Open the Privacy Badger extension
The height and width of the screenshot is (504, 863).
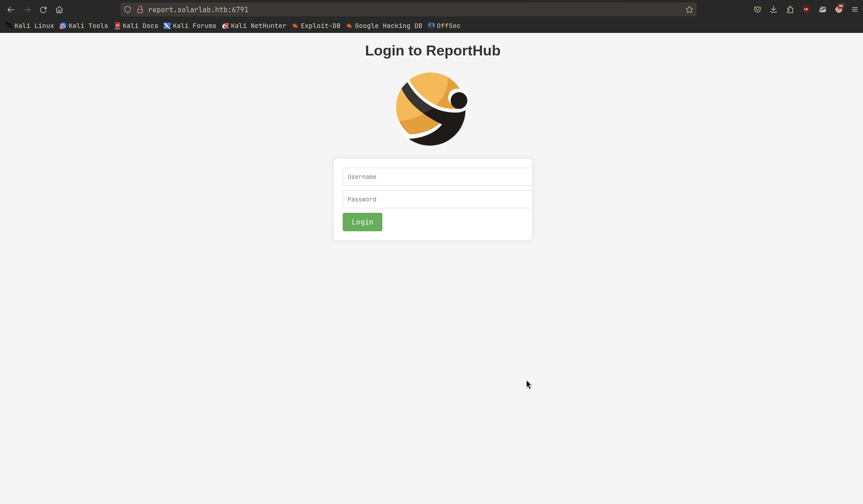click(822, 9)
